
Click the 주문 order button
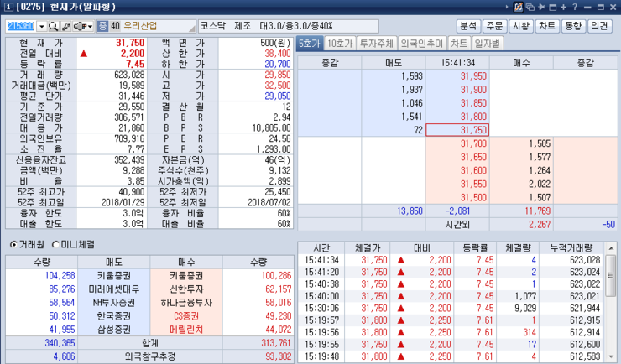[x=494, y=27]
